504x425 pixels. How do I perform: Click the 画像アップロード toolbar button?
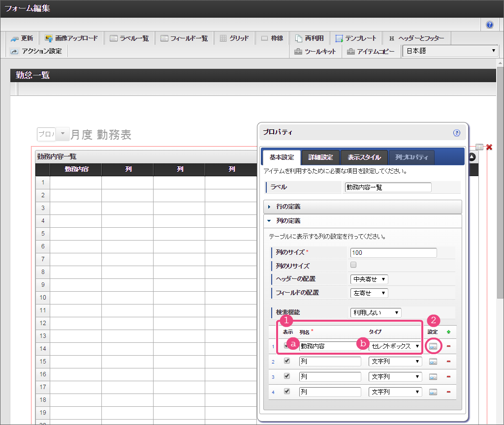(x=71, y=38)
